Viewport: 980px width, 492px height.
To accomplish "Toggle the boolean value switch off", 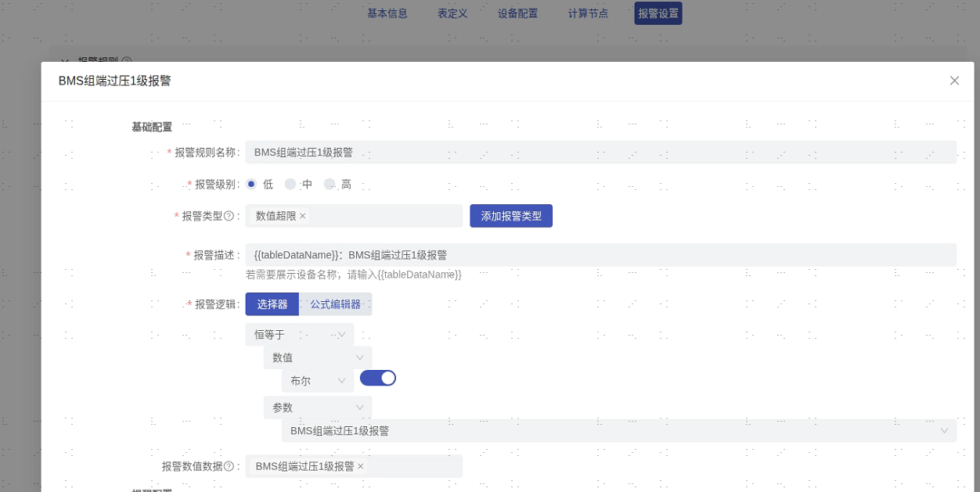I will pos(377,379).
